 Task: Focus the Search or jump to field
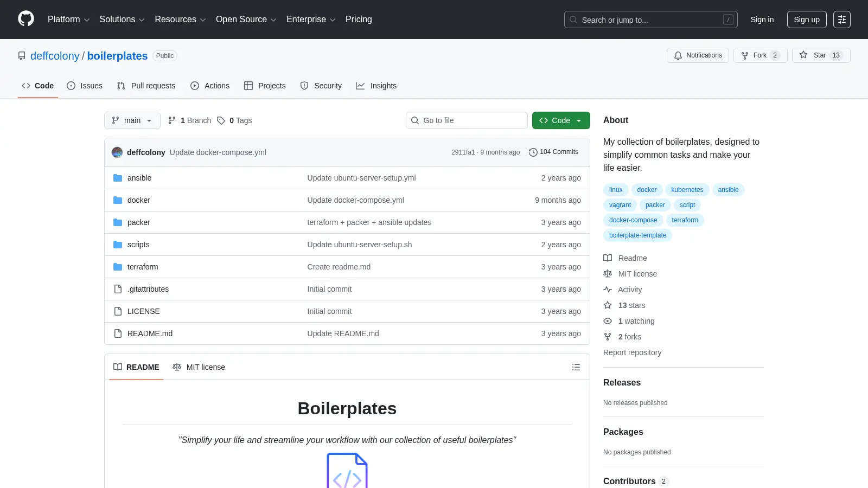(651, 20)
